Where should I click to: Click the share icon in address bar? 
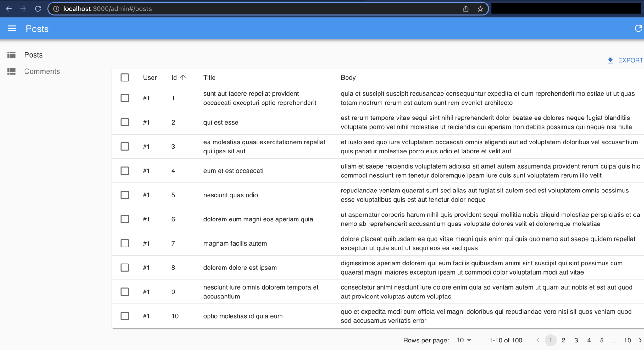click(466, 9)
